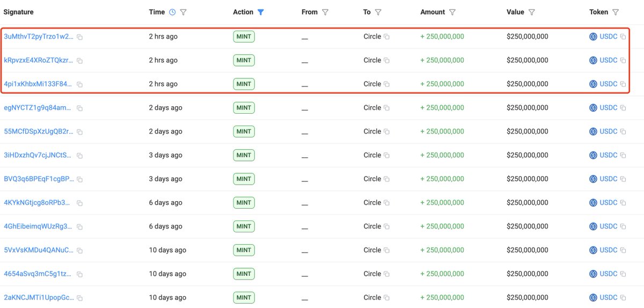Click the MINT badge in the first row
Image resolution: width=644 pixels, height=308 pixels.
click(x=244, y=36)
